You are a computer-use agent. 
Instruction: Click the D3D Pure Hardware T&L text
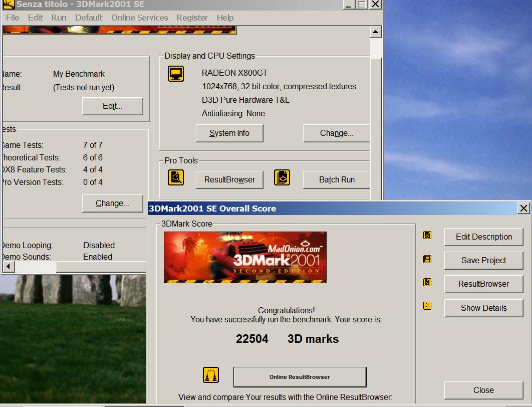tap(245, 100)
